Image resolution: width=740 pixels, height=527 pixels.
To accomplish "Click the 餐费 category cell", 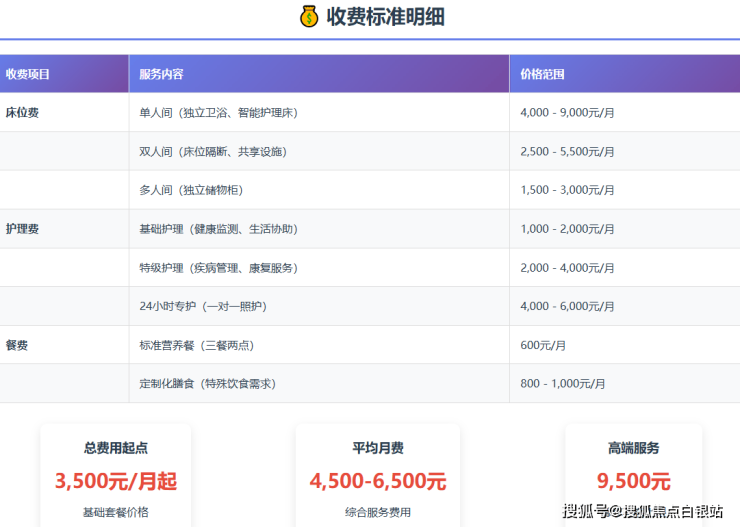I will [x=16, y=345].
